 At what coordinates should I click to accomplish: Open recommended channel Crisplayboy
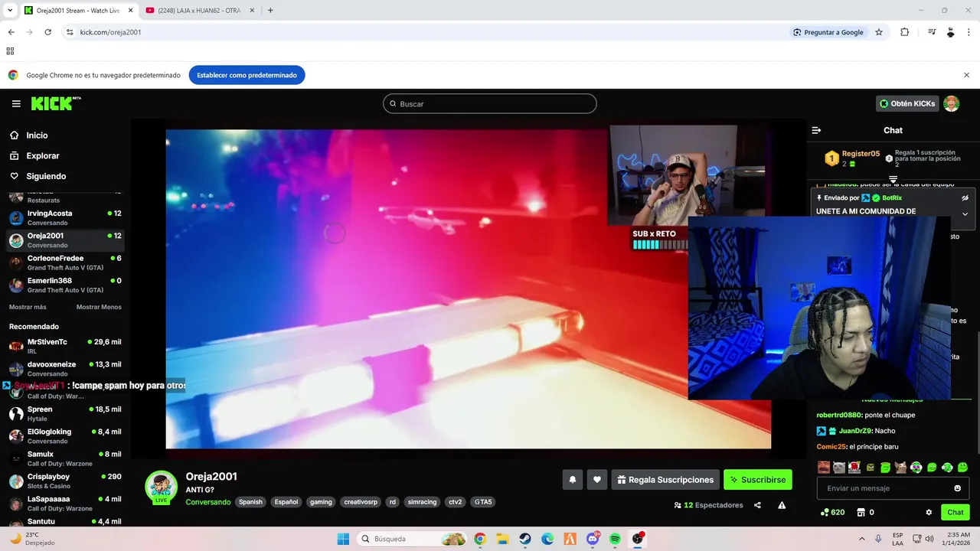coord(65,481)
